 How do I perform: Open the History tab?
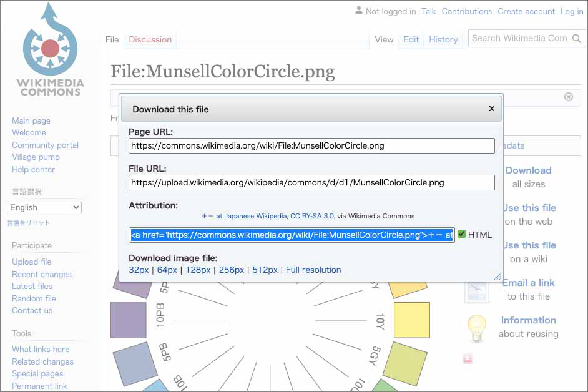[443, 39]
